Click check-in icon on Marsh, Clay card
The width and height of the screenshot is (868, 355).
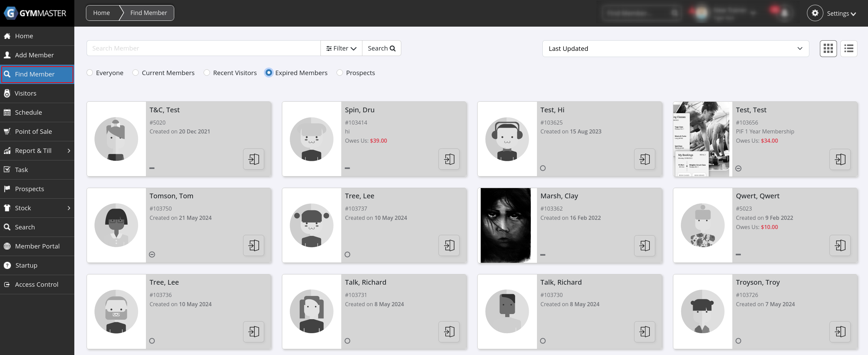tap(644, 245)
